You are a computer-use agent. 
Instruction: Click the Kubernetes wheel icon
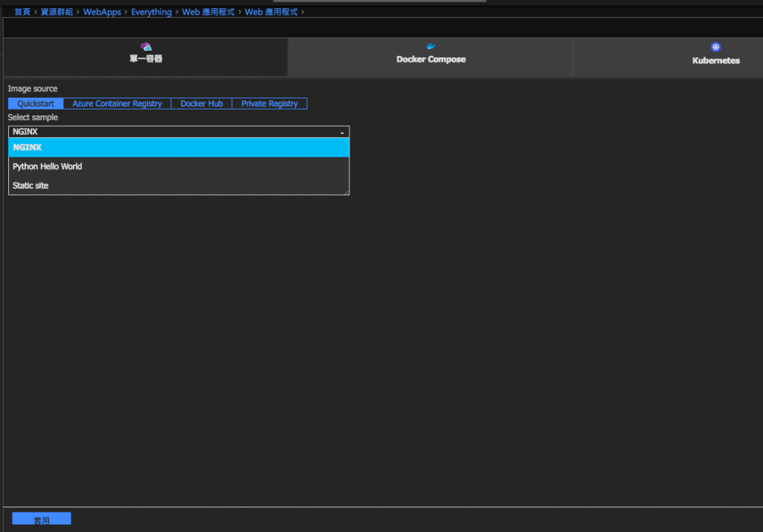(x=715, y=47)
